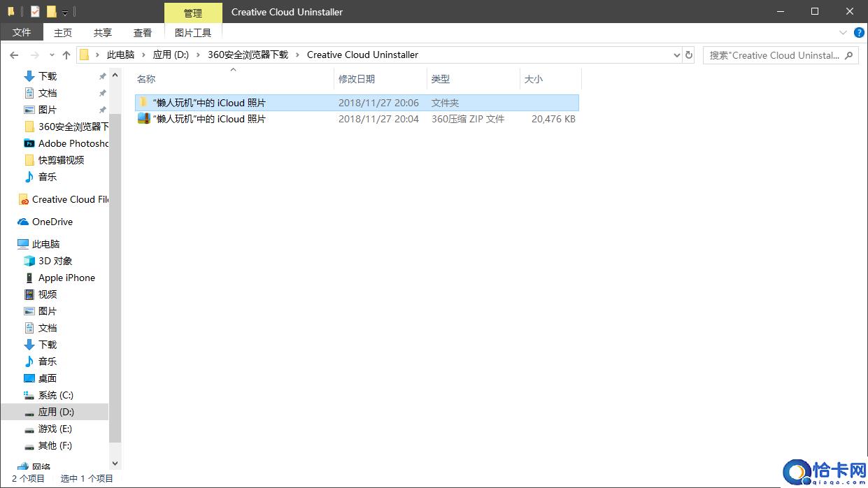Viewport: 868px width, 488px height.
Task: Click the Back navigation arrow
Action: 14,55
